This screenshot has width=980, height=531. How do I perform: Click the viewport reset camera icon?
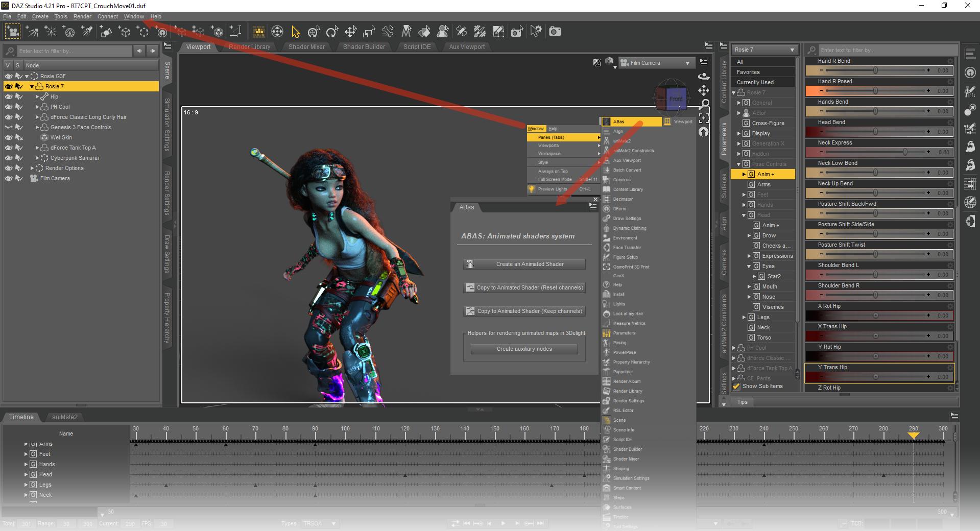pos(704,132)
